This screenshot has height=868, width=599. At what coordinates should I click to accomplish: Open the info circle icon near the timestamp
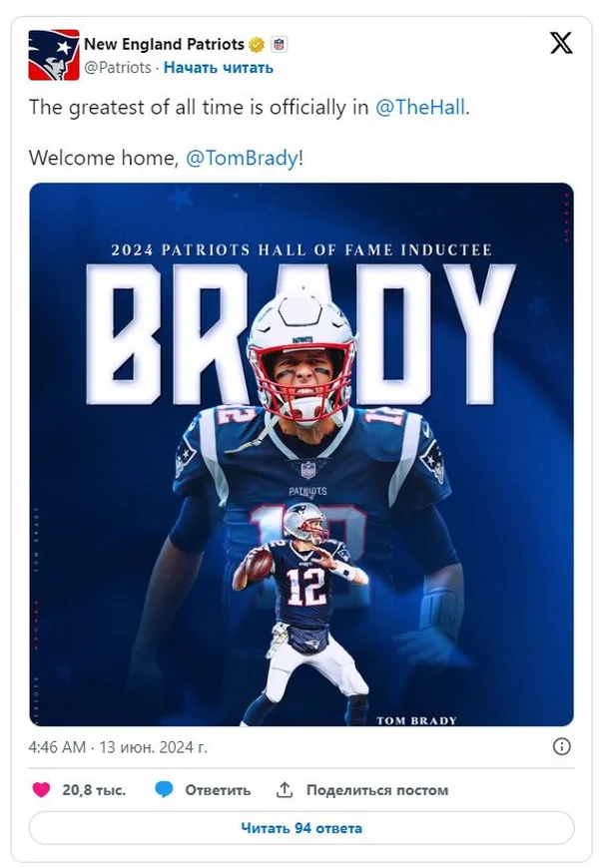[561, 746]
